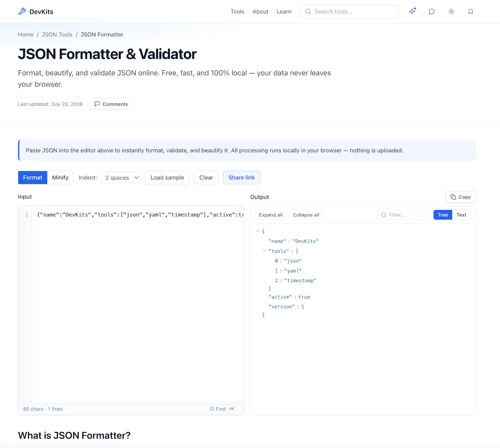Viewport: 500px width, 448px height.
Task: Click Collapse all in output
Action: pyautogui.click(x=306, y=215)
